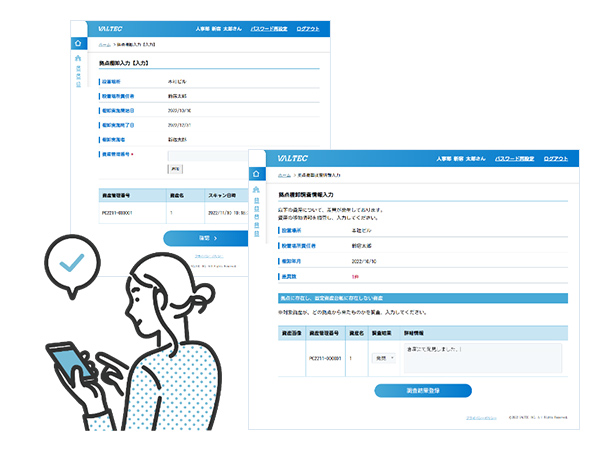Click the home icon in the back window sidebar
This screenshot has width=600, height=450.
[x=78, y=44]
